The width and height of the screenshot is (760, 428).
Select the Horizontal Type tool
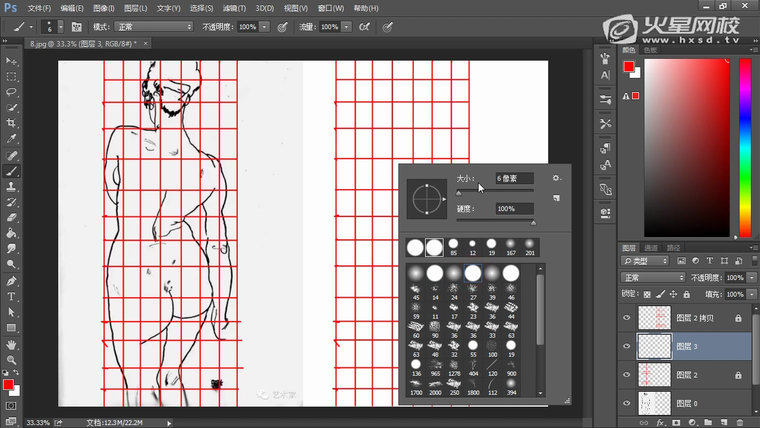point(12,297)
